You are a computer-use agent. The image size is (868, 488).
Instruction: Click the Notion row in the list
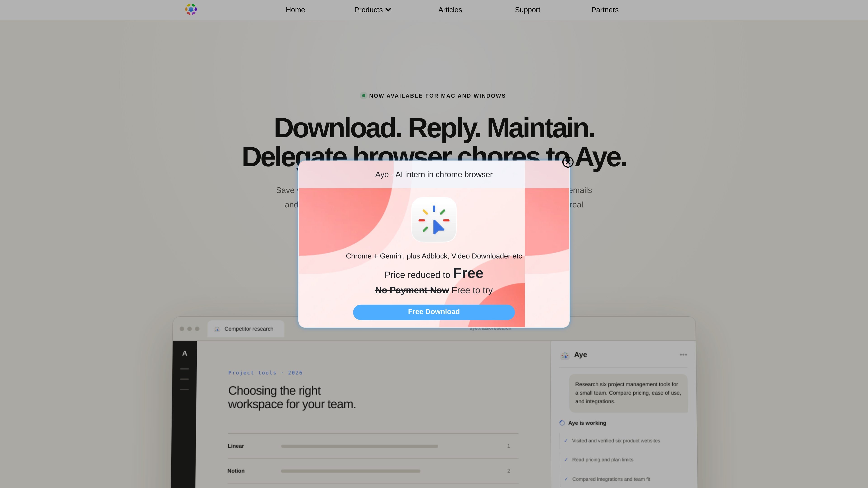point(373,471)
